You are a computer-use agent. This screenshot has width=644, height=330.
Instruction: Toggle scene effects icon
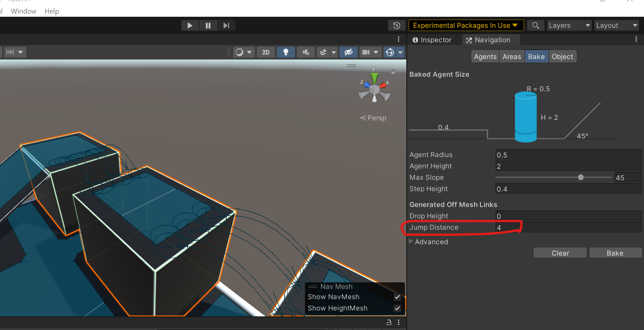(x=323, y=52)
